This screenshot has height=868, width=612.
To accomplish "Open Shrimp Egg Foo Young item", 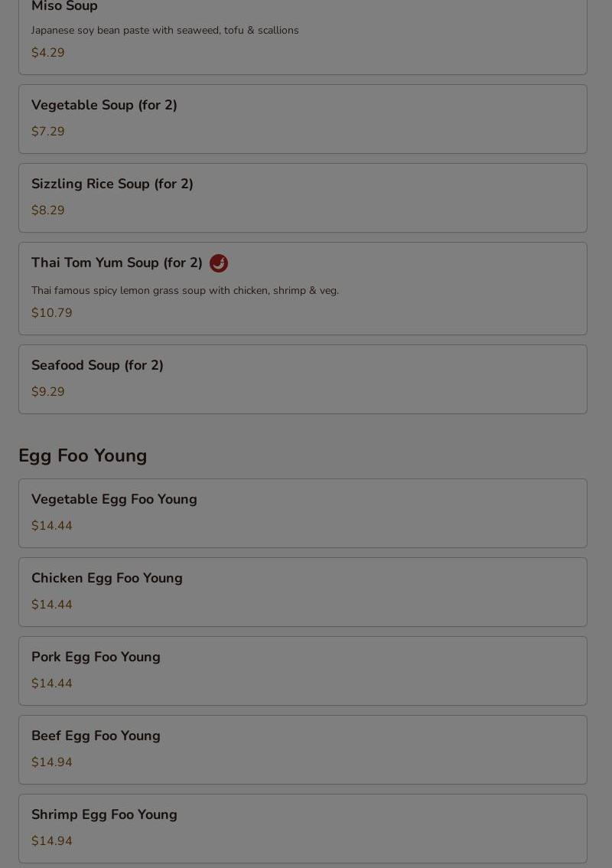I will [303, 829].
